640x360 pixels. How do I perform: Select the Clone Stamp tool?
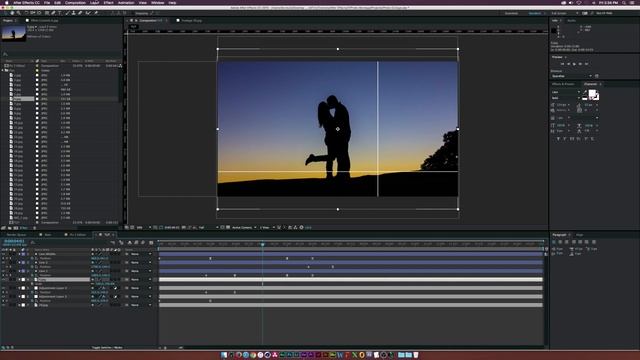click(73, 13)
